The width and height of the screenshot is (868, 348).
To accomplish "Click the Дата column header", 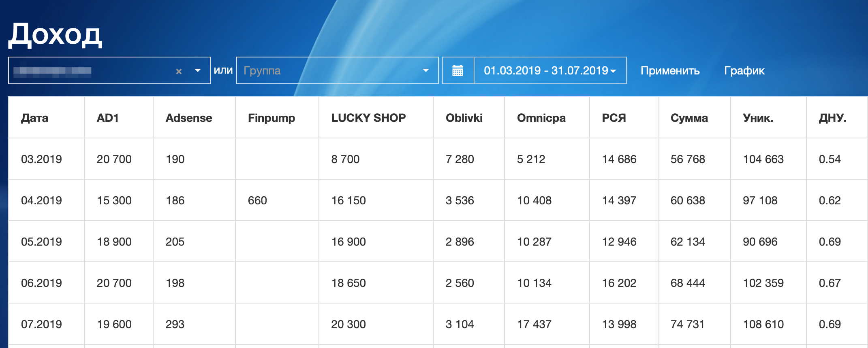I will (35, 118).
